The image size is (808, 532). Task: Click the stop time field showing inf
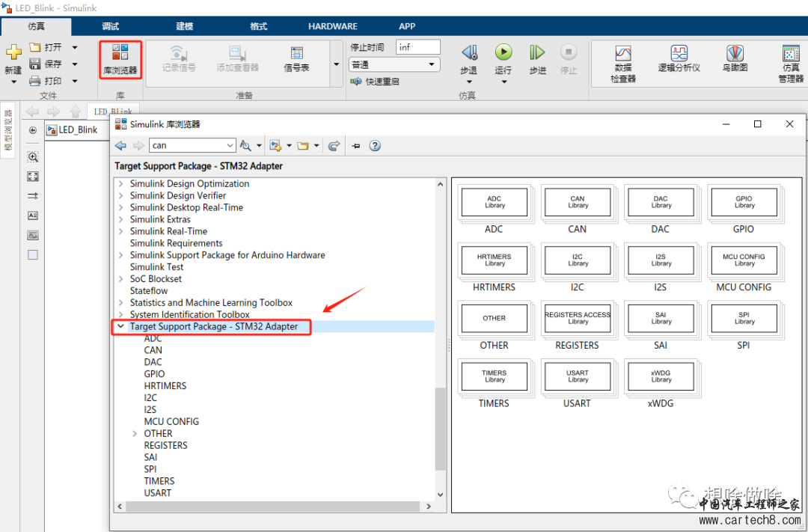(x=418, y=47)
